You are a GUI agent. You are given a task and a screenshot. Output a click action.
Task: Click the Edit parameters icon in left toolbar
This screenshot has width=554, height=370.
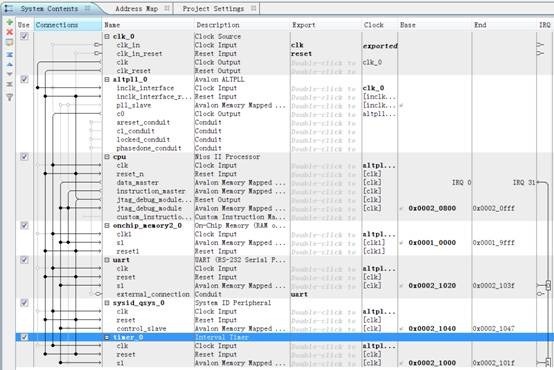click(10, 43)
